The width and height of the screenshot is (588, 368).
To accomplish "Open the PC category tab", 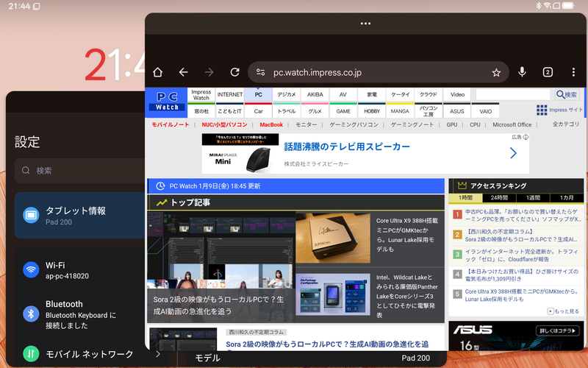I will coord(258,95).
